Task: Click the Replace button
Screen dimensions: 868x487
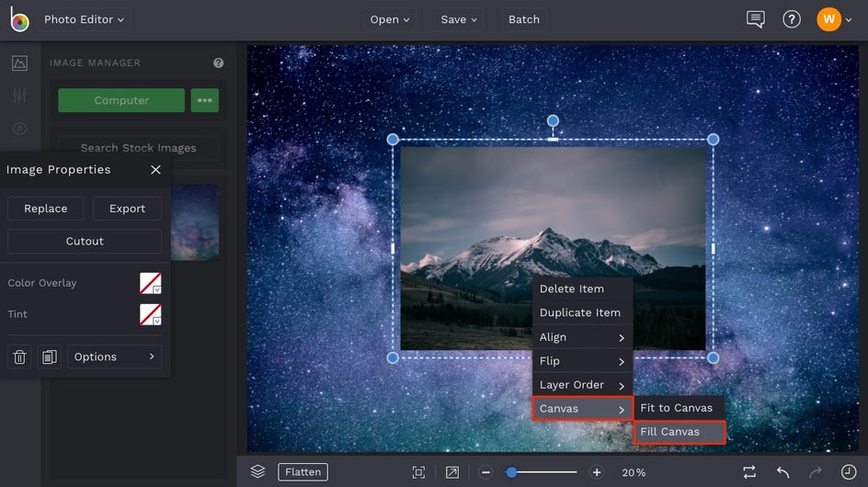Action: coord(45,209)
